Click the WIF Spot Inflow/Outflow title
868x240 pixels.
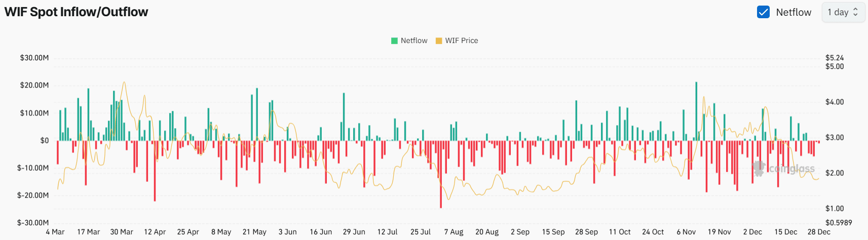coord(76,12)
